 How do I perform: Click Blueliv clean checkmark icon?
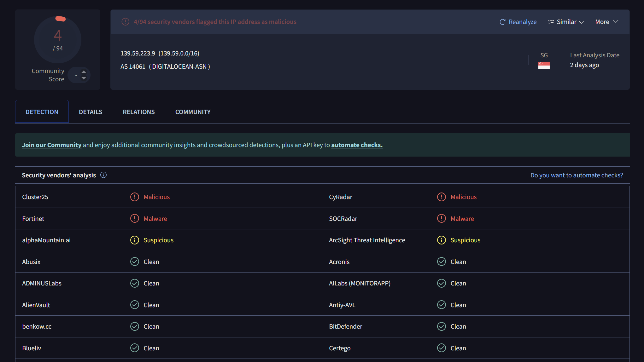pos(135,348)
